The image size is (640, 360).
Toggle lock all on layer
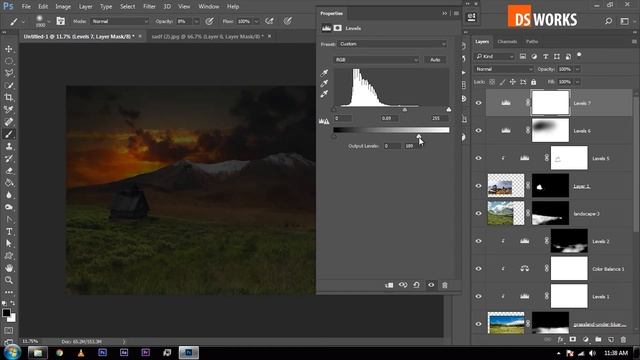pos(533,82)
